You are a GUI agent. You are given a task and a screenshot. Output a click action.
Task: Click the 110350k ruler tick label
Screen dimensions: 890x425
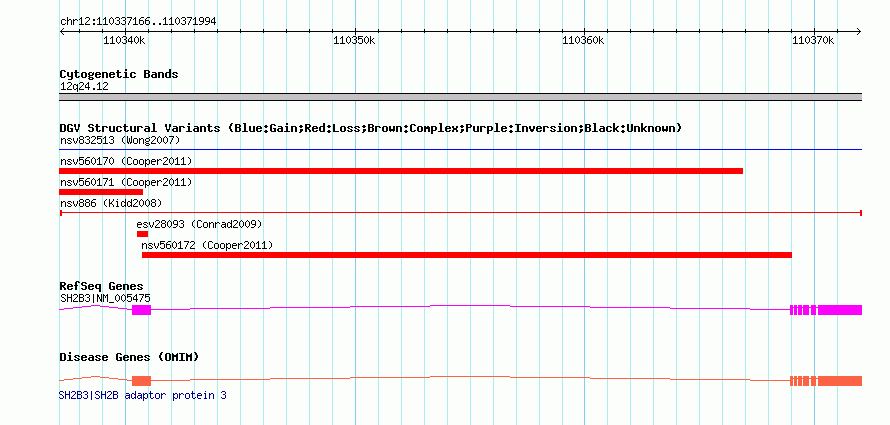click(x=354, y=41)
